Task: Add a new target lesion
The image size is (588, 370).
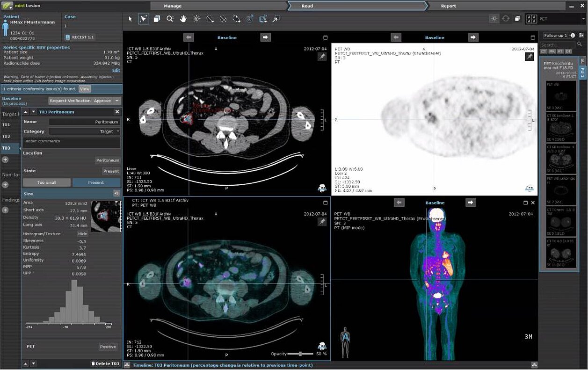Action: 5,160
